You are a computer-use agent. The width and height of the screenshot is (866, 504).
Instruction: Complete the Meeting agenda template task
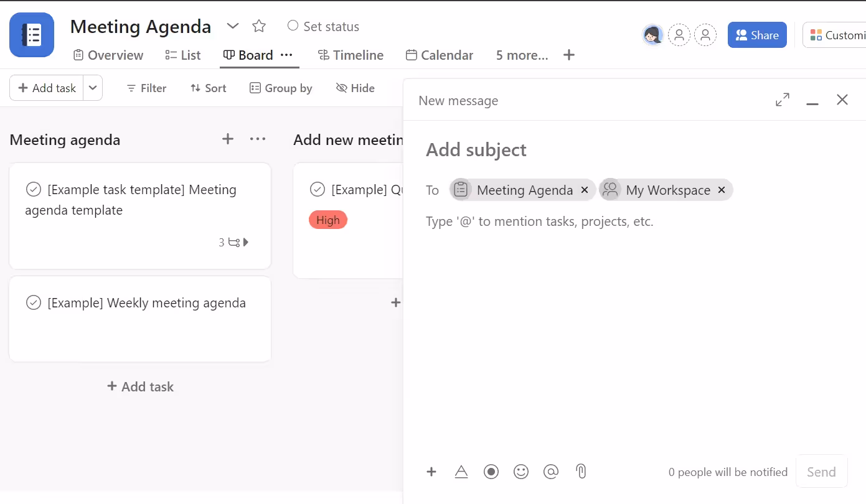coord(34,189)
